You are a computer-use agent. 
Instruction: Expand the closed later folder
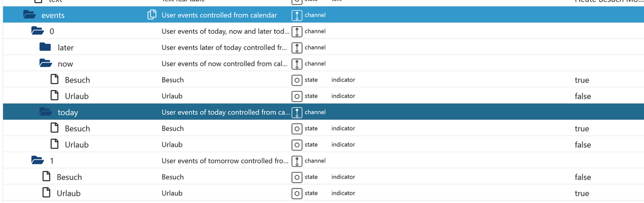click(x=46, y=48)
